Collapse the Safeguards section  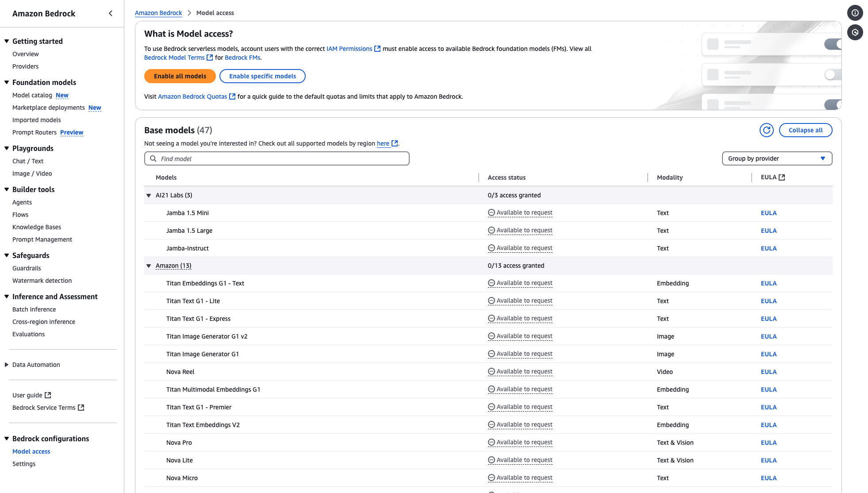pos(7,255)
